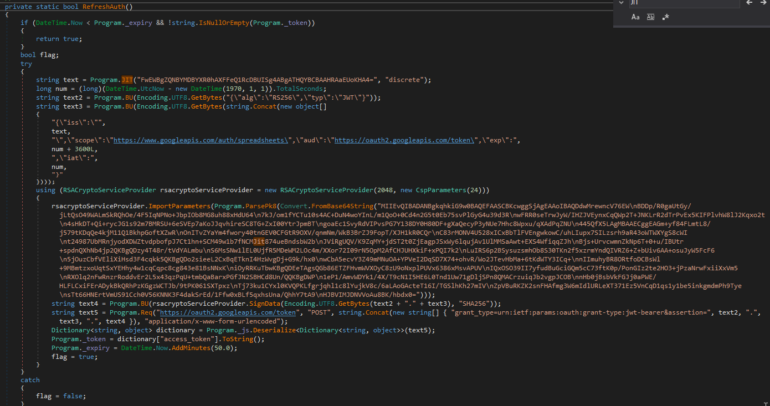Click the UtcNow property
Screen dimensions: 770x406
pyautogui.click(x=151, y=88)
